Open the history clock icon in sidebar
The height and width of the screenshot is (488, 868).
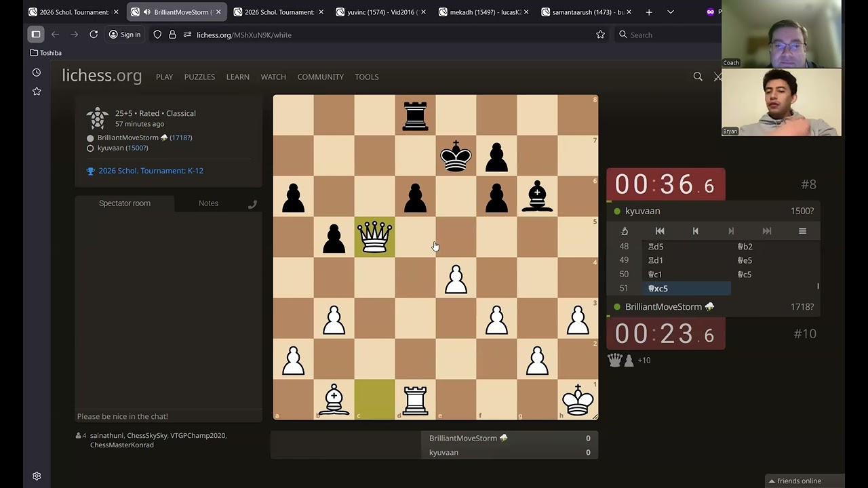coord(37,73)
